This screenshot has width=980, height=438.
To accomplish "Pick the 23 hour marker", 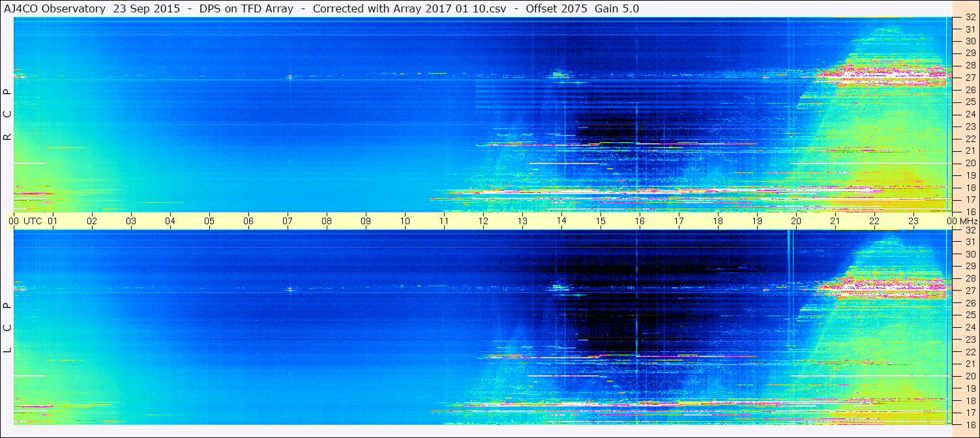I will tap(913, 221).
